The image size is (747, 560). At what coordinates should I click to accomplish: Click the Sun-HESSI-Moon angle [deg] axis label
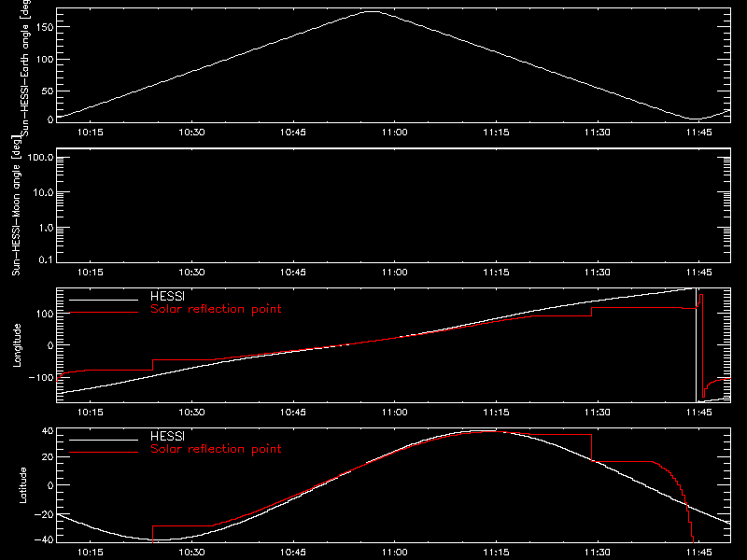coord(16,205)
